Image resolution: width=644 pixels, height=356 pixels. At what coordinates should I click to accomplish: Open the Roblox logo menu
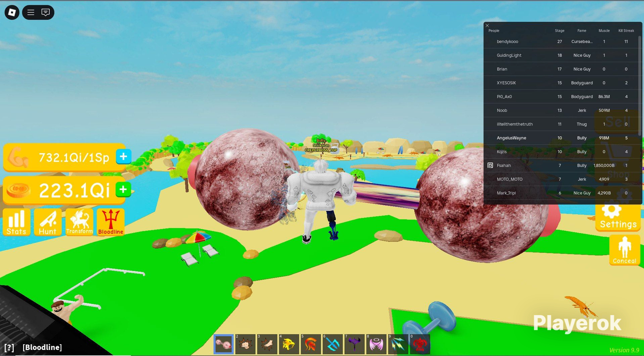(12, 12)
